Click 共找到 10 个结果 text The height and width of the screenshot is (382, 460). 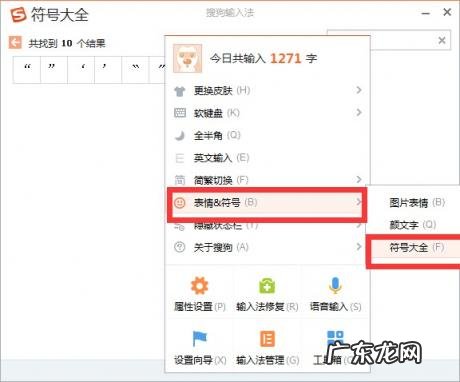pos(67,43)
